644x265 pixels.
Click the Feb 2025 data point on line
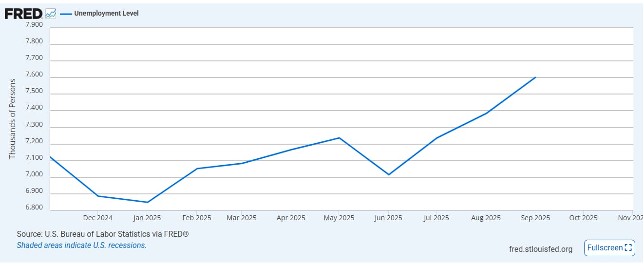click(196, 169)
